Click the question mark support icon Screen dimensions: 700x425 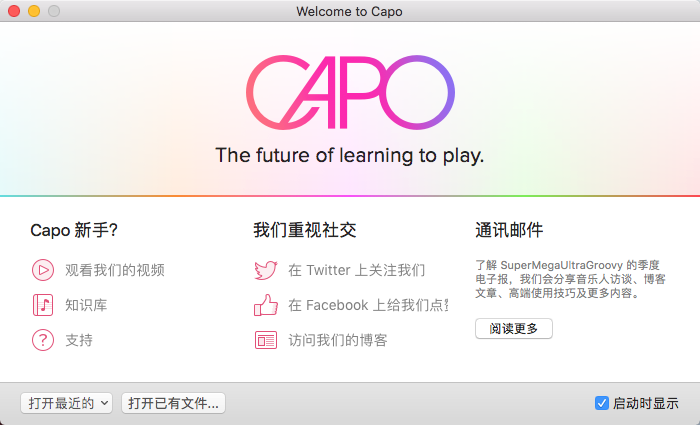pos(43,340)
